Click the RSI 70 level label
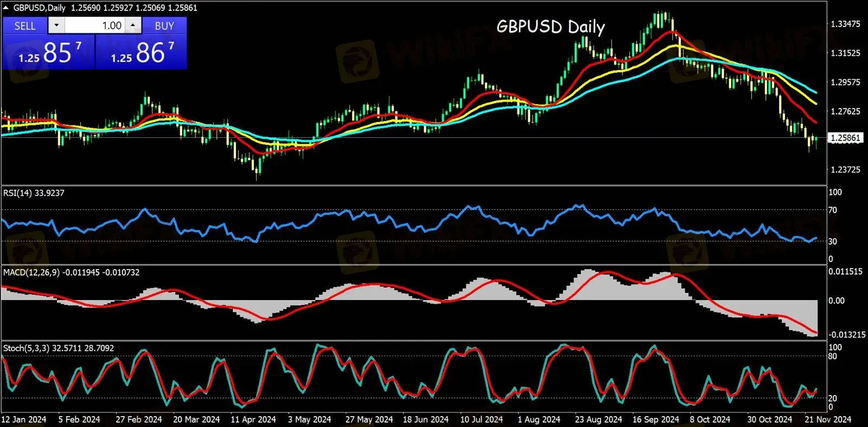This screenshot has width=868, height=427. coord(832,210)
